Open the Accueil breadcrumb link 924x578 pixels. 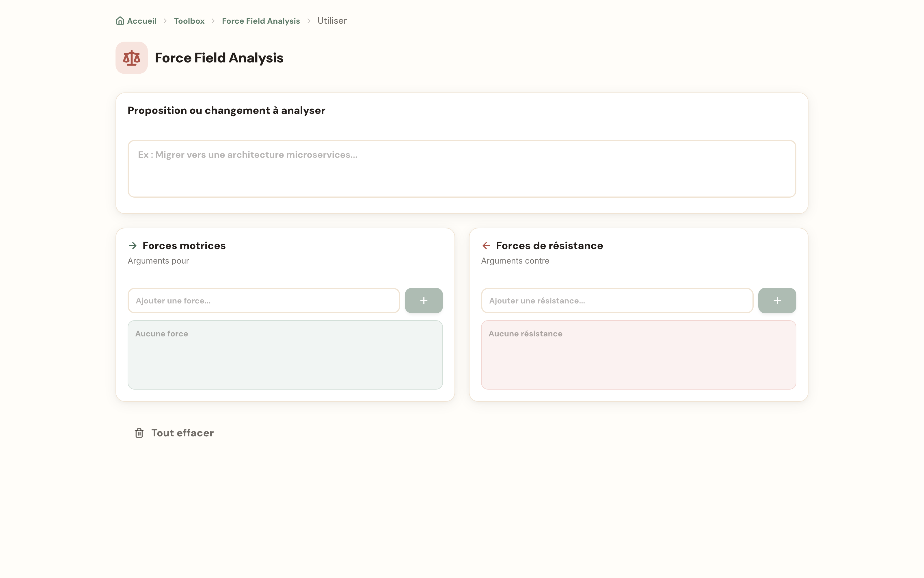(136, 21)
